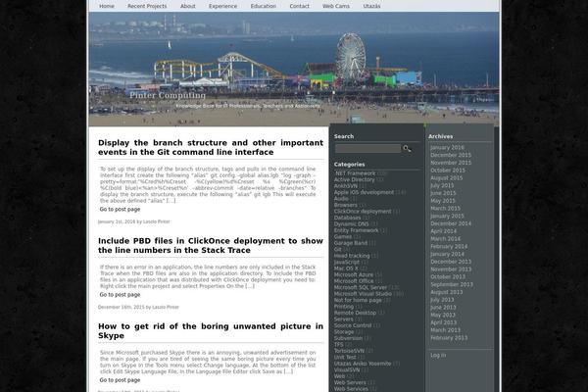Open the November 2015 archive

[x=451, y=163]
